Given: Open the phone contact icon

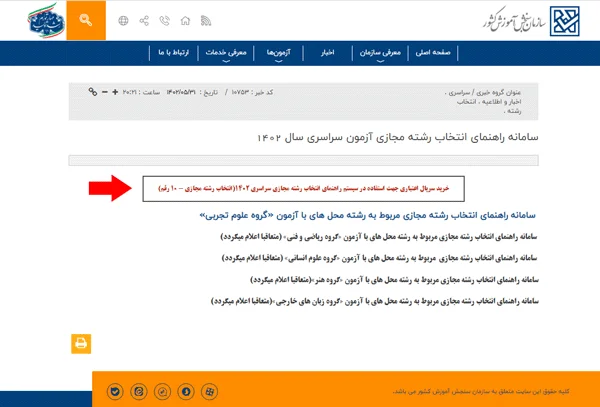Looking at the screenshot, I should [x=165, y=21].
